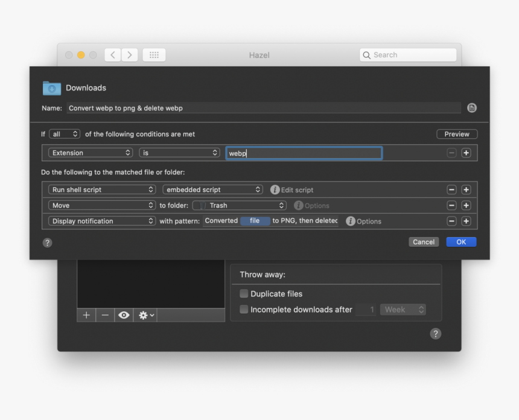
Task: Open the Display notification dropdown
Action: point(102,221)
